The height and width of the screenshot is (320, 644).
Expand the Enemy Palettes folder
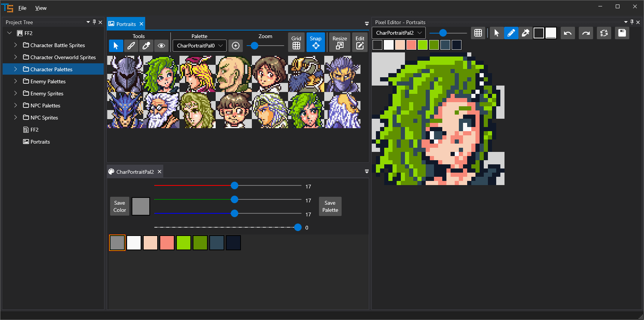pos(15,81)
